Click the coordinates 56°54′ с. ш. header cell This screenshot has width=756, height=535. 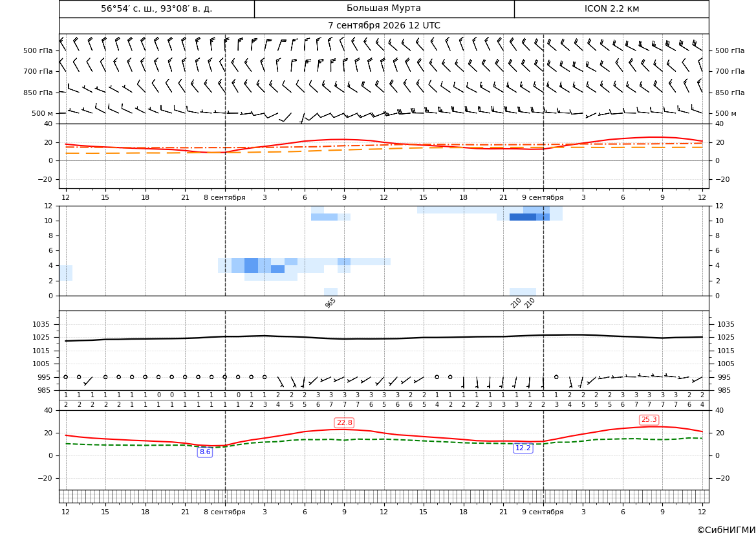pyautogui.click(x=157, y=8)
